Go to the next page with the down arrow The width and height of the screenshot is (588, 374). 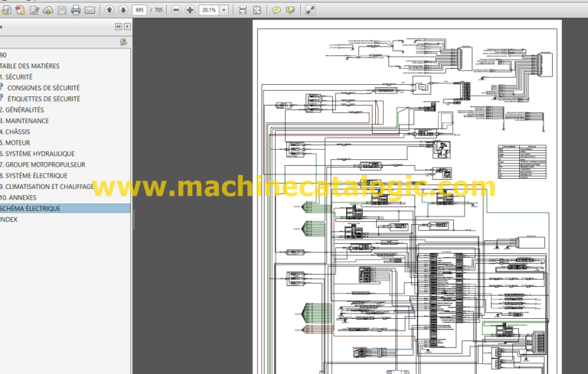pyautogui.click(x=123, y=10)
